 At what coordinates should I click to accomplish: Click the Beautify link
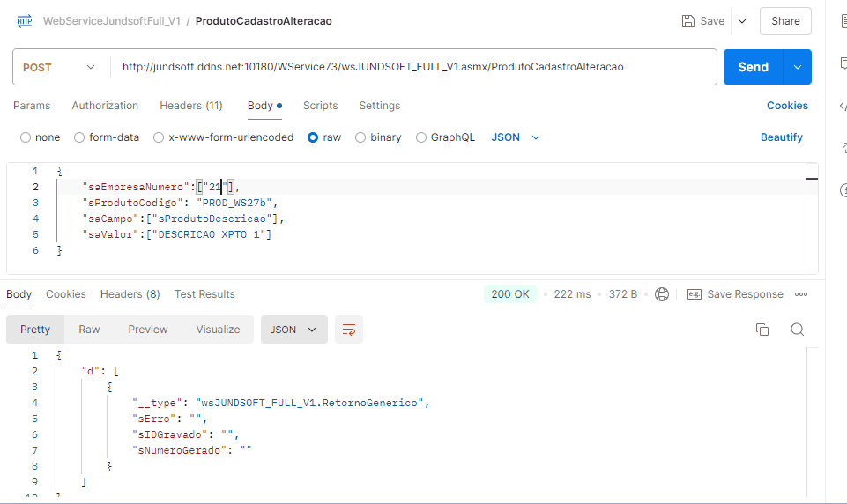click(x=781, y=137)
